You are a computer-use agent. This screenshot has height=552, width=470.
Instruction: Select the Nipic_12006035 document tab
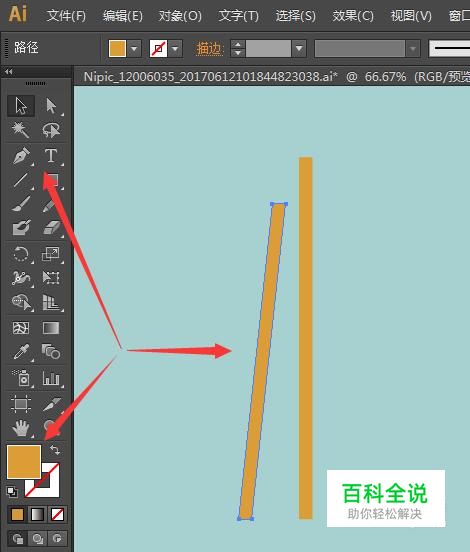point(276,76)
